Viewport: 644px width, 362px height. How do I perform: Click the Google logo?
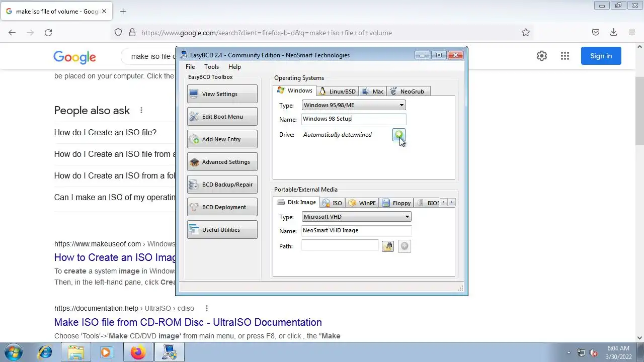click(x=74, y=57)
